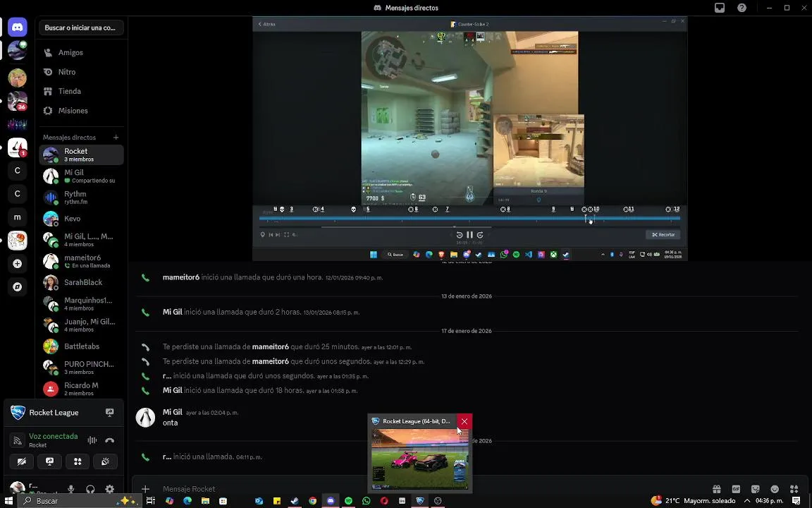This screenshot has height=508, width=812.
Task: Click the search or start conversation field
Action: (x=81, y=28)
